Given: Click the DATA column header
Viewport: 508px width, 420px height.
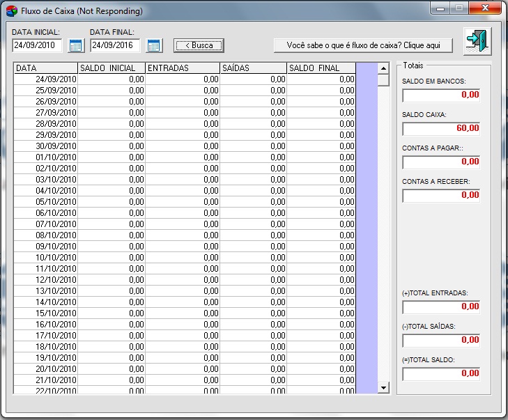Looking at the screenshot, I should point(46,68).
